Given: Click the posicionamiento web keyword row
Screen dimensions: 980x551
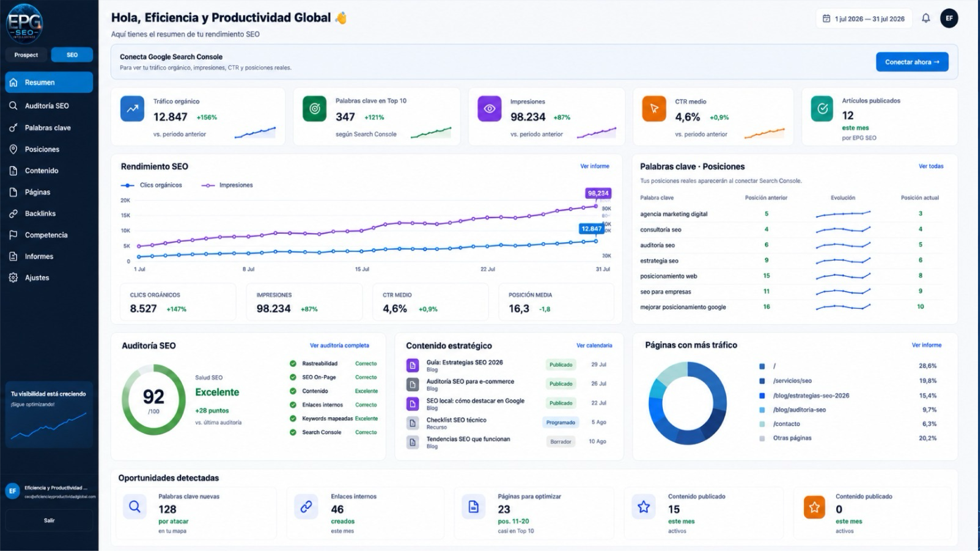Looking at the screenshot, I should coord(792,276).
